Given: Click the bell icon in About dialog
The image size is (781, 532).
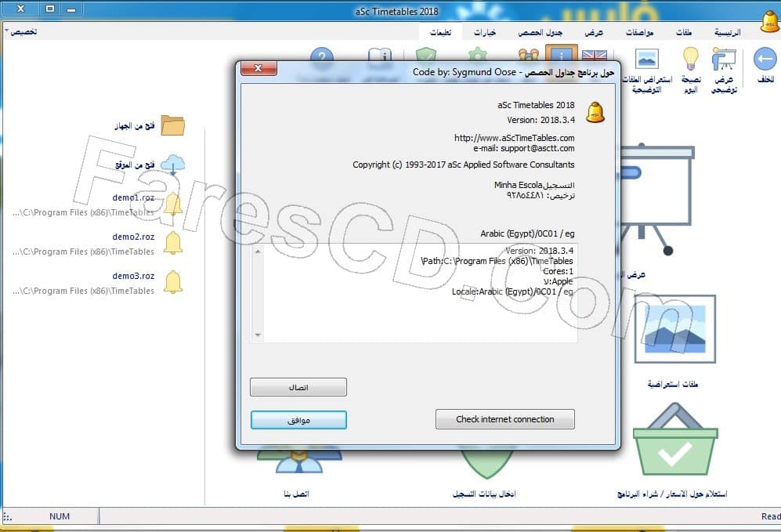Looking at the screenshot, I should (x=595, y=112).
